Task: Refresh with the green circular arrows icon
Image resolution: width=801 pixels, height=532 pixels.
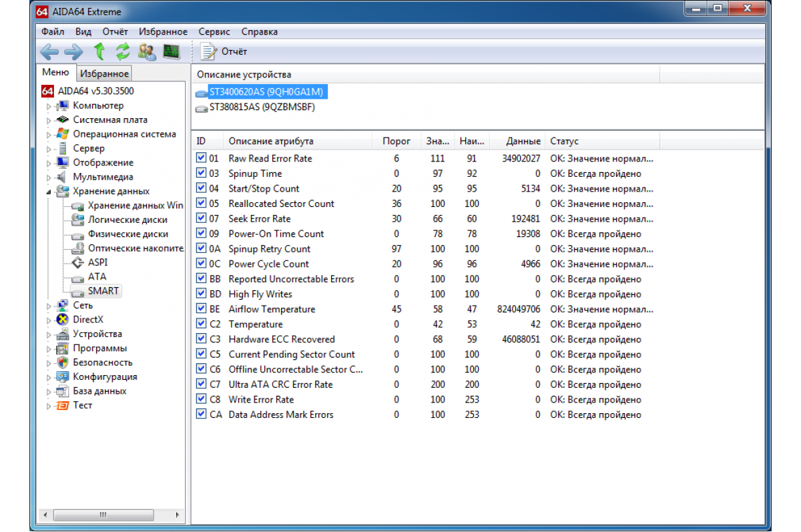Action: 123,51
